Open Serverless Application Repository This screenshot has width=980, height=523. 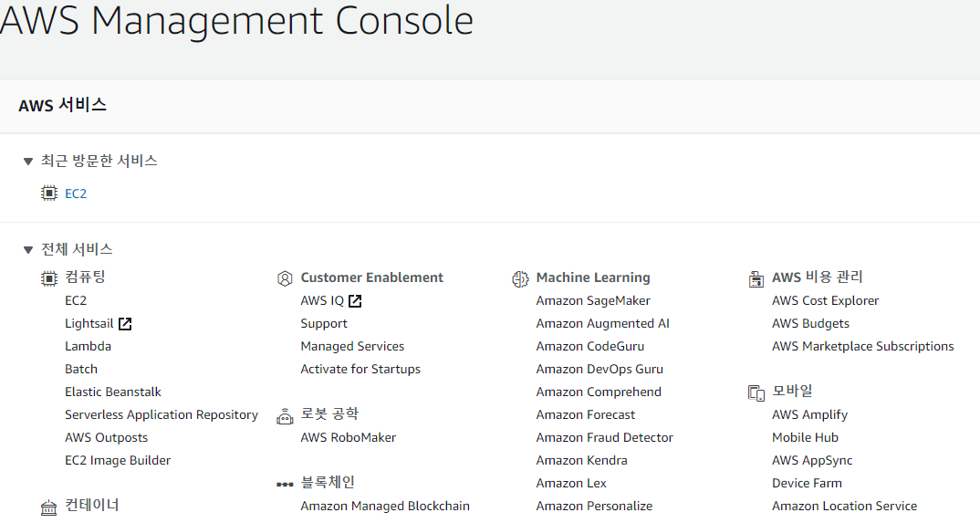(x=162, y=415)
